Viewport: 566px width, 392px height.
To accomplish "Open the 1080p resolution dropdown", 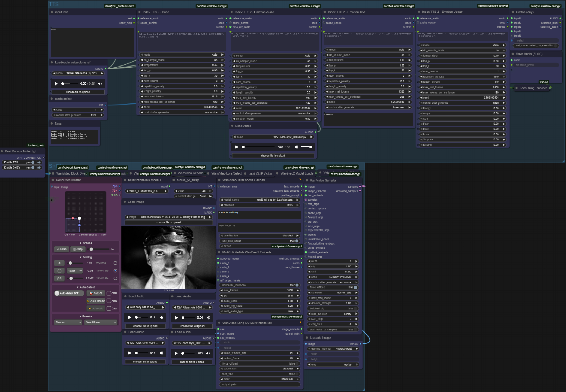I will click(x=75, y=271).
